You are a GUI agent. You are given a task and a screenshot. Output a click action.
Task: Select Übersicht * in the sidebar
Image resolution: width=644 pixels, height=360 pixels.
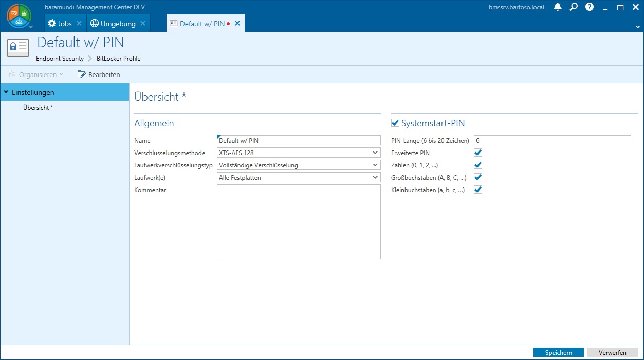pos(38,108)
